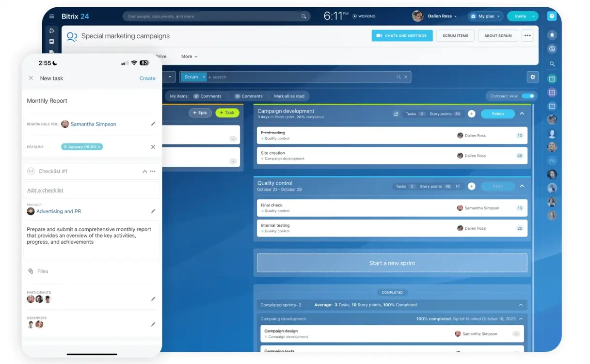Collapse the Campaign development sprint
590x364 pixels.
click(522, 114)
